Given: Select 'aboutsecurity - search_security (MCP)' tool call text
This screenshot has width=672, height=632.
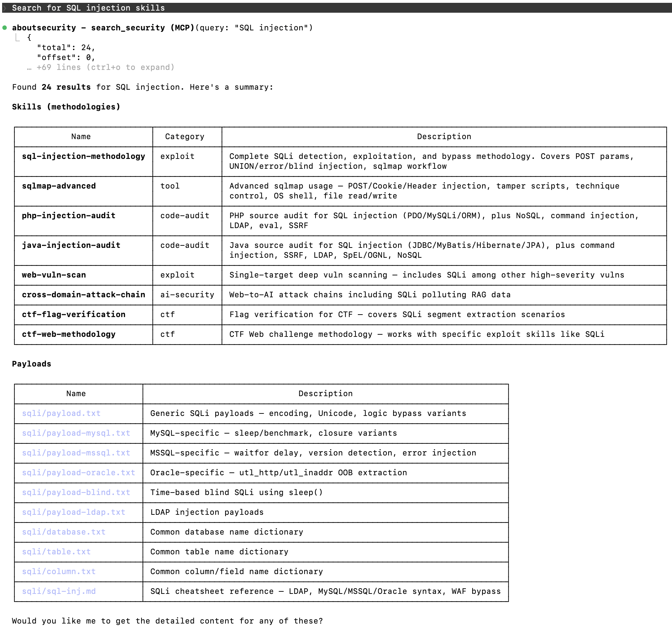Looking at the screenshot, I should coord(103,28).
